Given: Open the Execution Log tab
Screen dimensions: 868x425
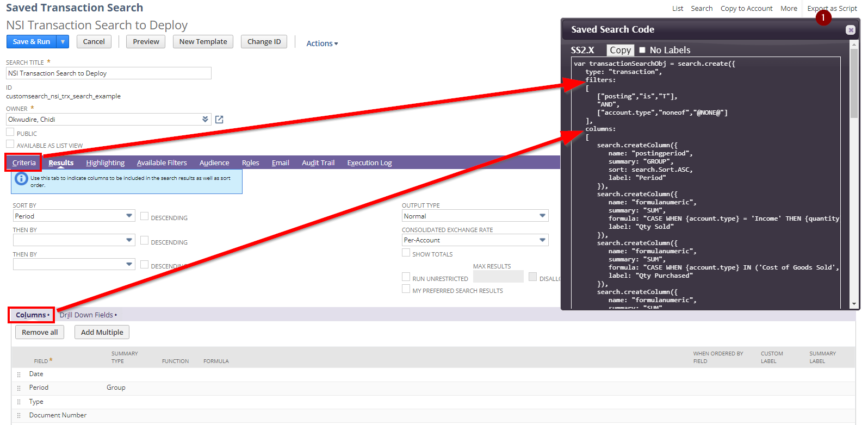Looking at the screenshot, I should [x=369, y=162].
